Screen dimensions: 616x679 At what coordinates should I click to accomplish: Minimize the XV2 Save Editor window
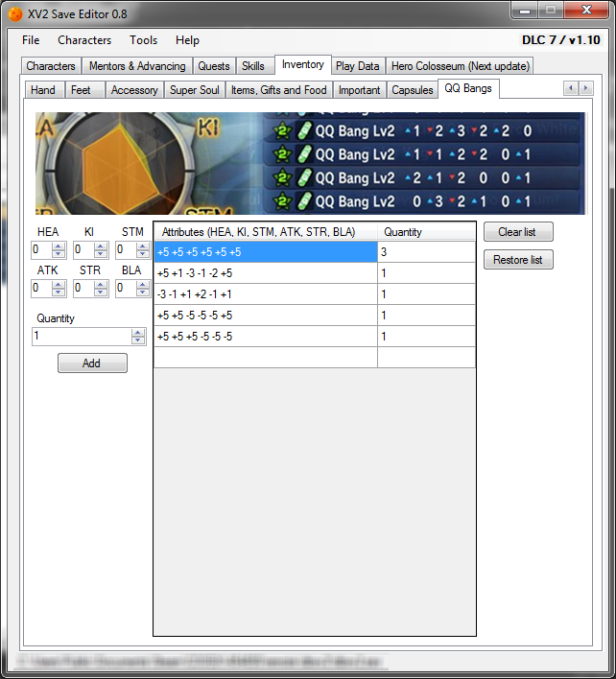(x=525, y=11)
